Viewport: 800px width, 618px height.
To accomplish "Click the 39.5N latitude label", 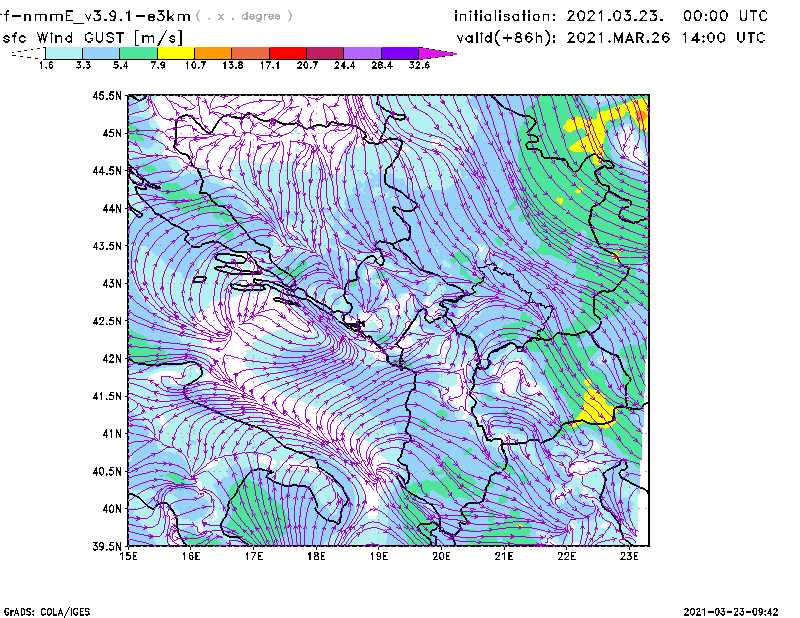I will [x=108, y=546].
